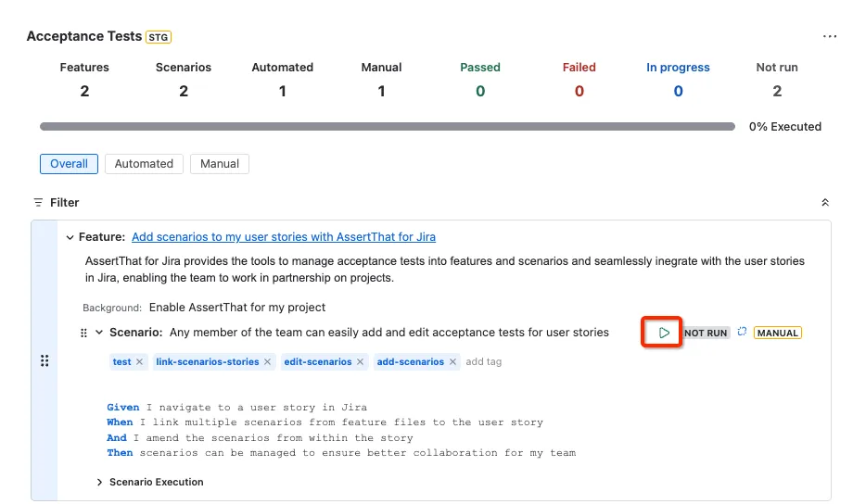The width and height of the screenshot is (853, 504).
Task: Click the filter lines icon
Action: 38,202
